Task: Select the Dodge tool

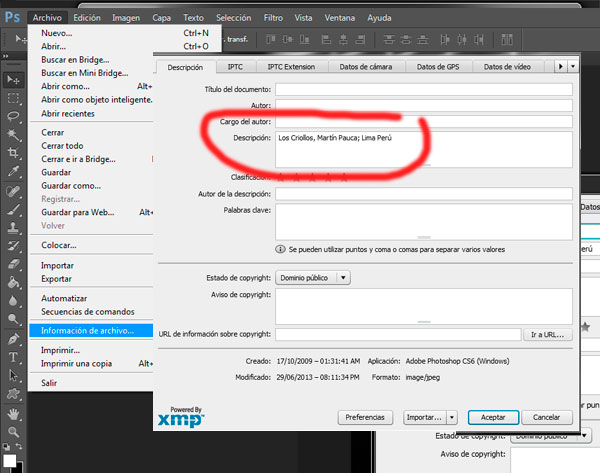Action: coord(13,319)
